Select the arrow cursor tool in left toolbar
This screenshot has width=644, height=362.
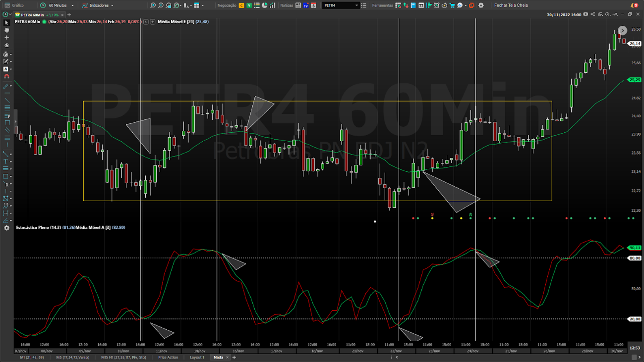pos(6,23)
